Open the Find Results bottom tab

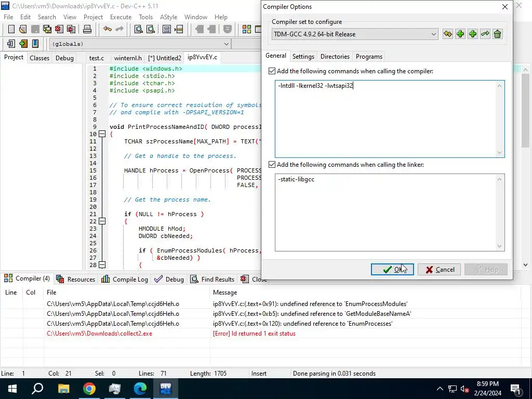pos(212,279)
